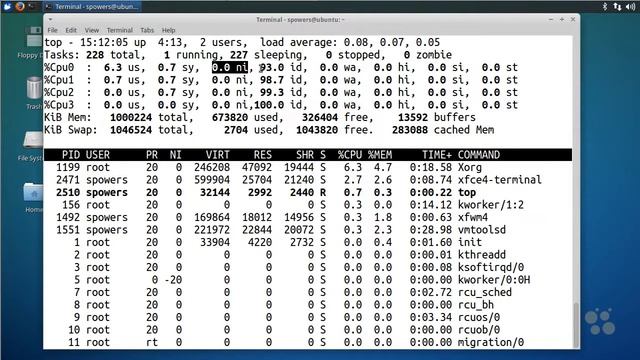The width and height of the screenshot is (640, 360).
Task: Click the 'KiB Mem:' label
Action: (x=68, y=118)
